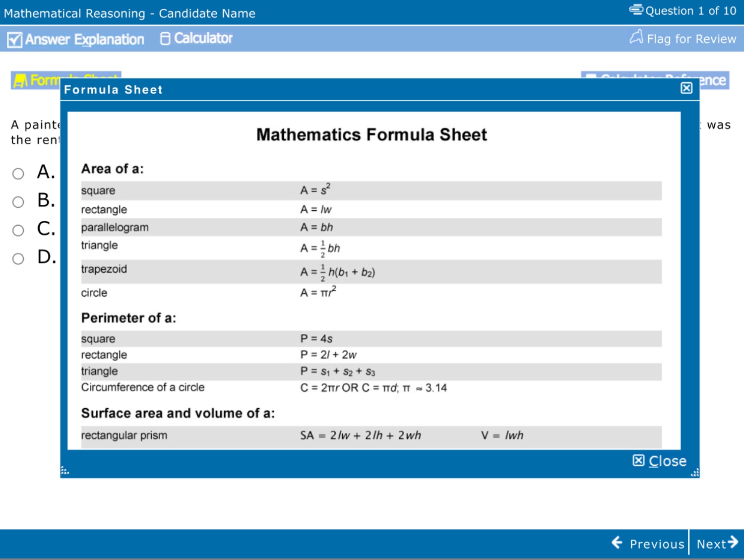The width and height of the screenshot is (744, 560).
Task: Click the 'parallelogram' row label
Action: pos(115,228)
